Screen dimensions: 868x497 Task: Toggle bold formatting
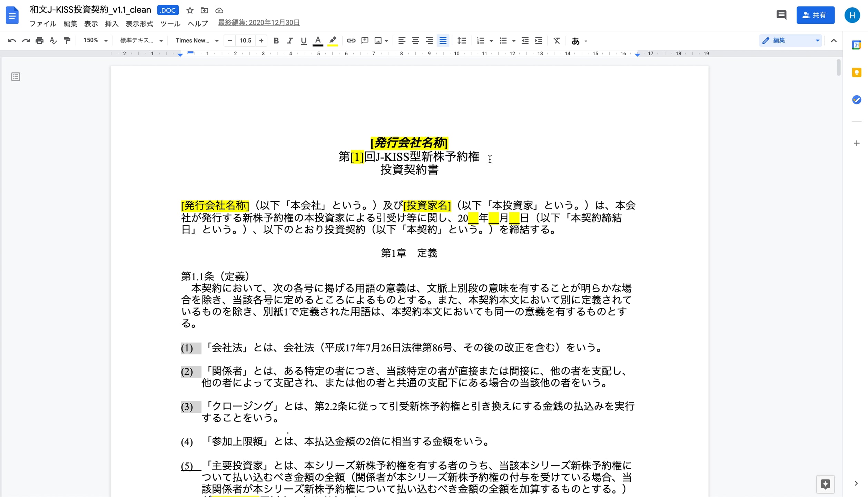click(x=276, y=41)
